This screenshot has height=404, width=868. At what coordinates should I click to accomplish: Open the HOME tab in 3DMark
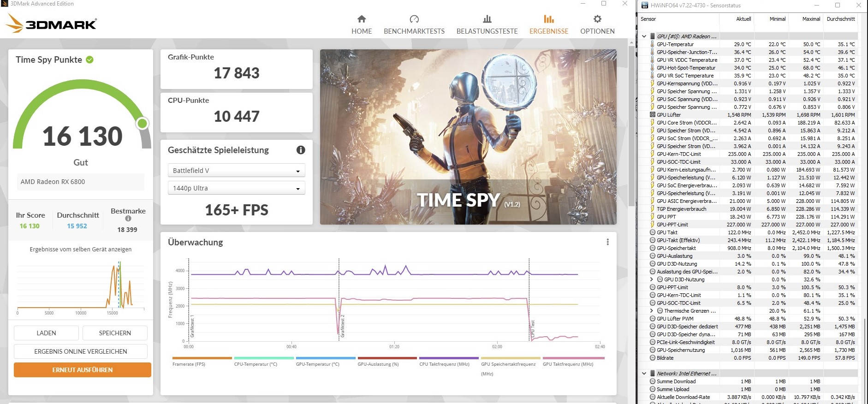click(x=362, y=31)
